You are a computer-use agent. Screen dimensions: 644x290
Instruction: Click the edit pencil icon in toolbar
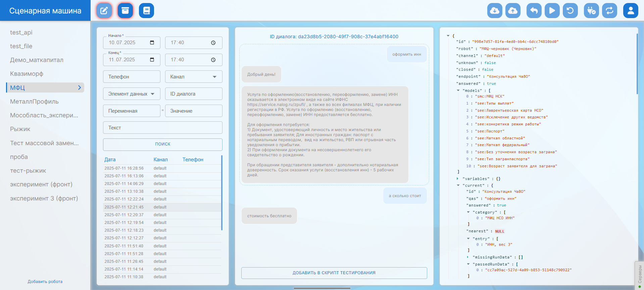(x=104, y=11)
